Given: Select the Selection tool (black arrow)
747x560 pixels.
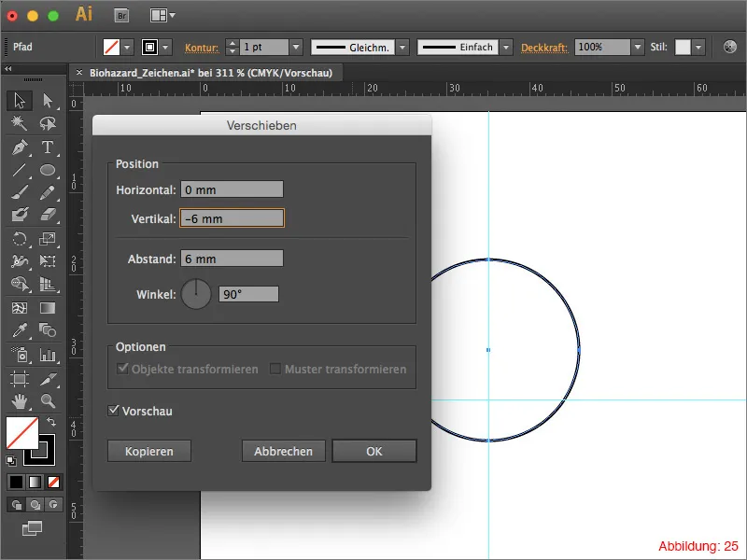Looking at the screenshot, I should coord(20,101).
